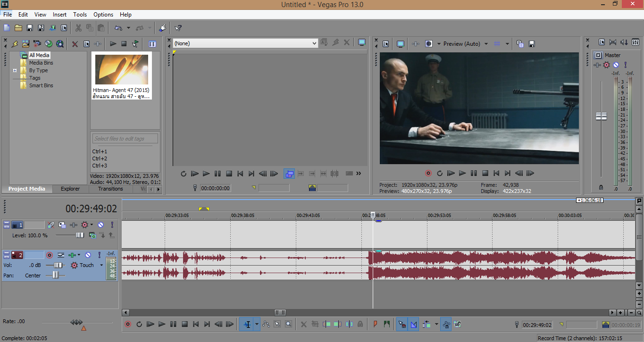Select the Zoom Edit magnifier tool

coord(288,324)
